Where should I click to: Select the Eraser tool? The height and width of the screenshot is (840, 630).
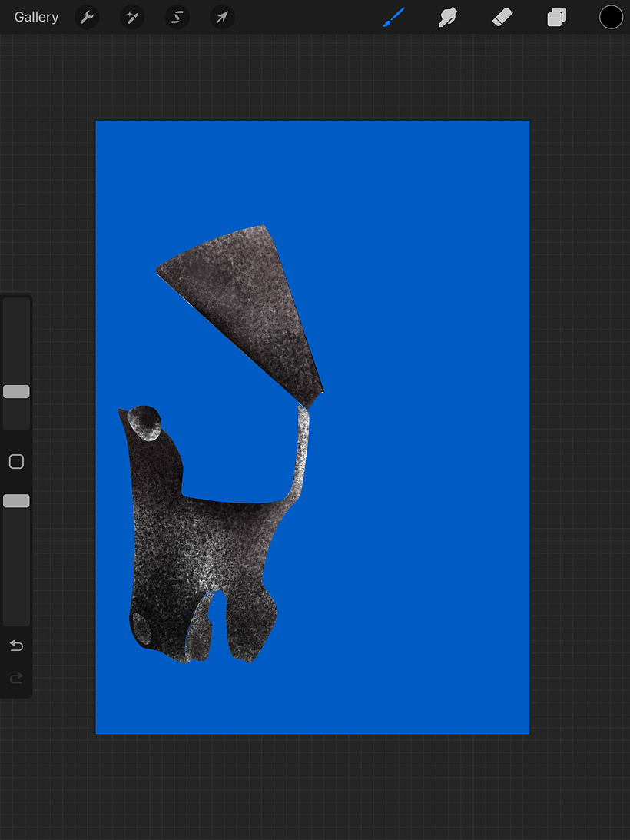coord(502,17)
